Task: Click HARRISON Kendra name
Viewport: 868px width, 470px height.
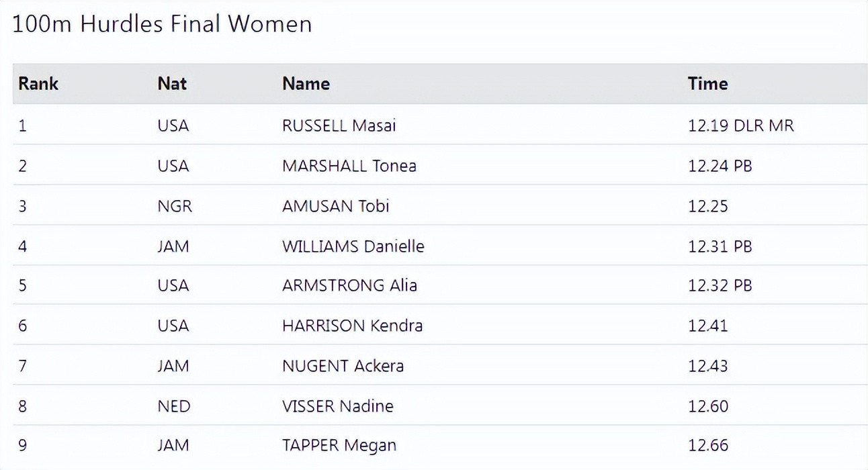Action: 352,326
